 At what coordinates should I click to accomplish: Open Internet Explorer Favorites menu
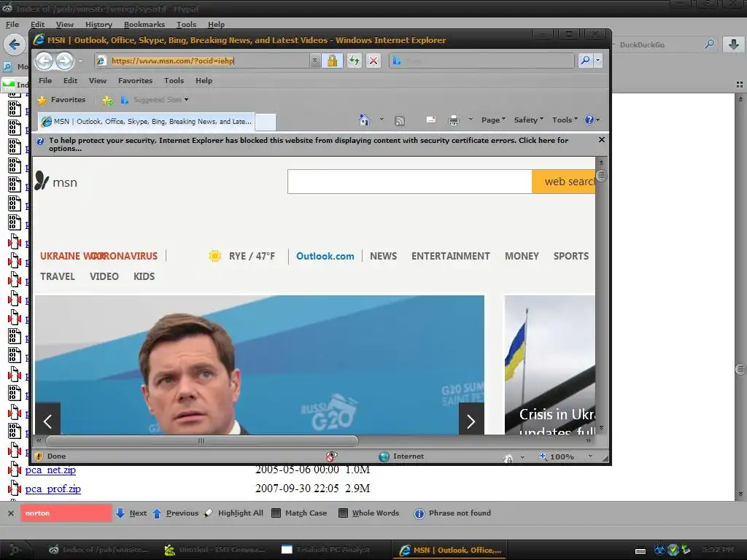tap(135, 80)
